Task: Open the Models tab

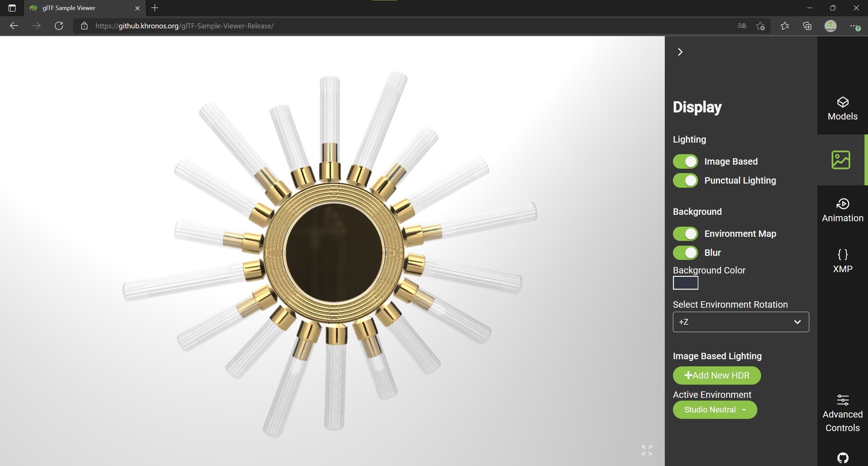Action: 842,109
